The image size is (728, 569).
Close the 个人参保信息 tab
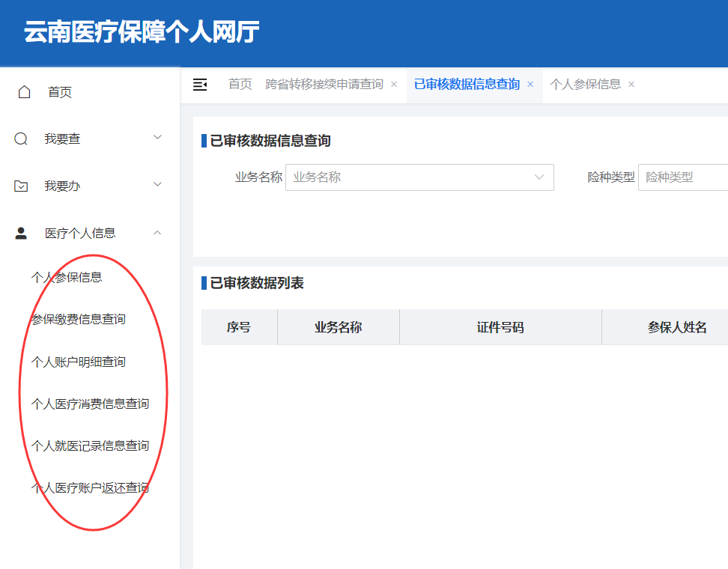pyautogui.click(x=631, y=85)
